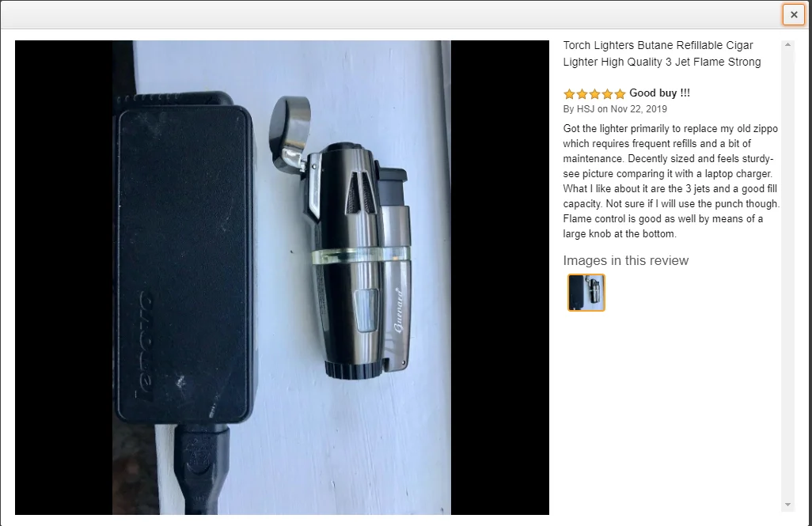Open reviewer HSJ's profile name
This screenshot has height=526, width=812.
point(586,108)
